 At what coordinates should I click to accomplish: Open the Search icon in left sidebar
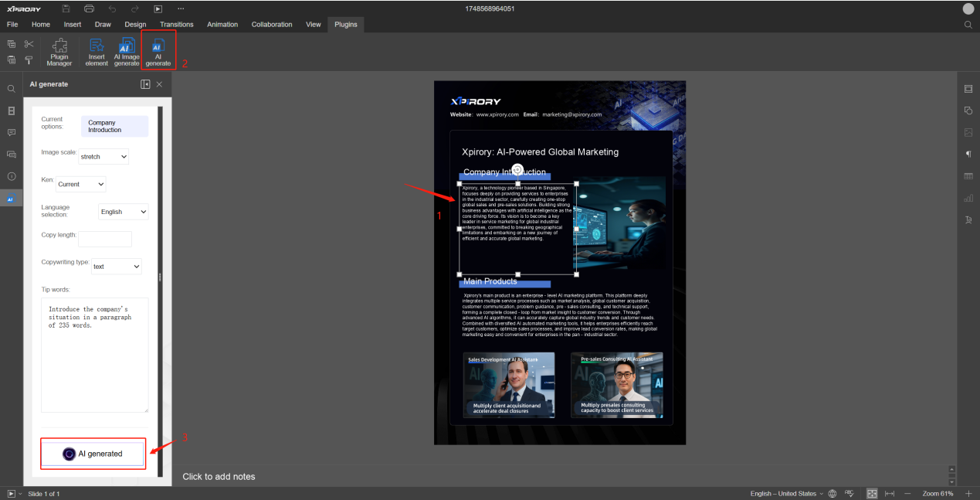[x=11, y=89]
